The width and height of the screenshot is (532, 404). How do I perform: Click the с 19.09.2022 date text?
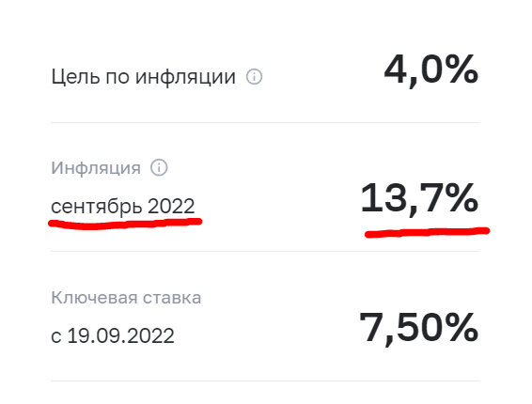click(x=113, y=335)
